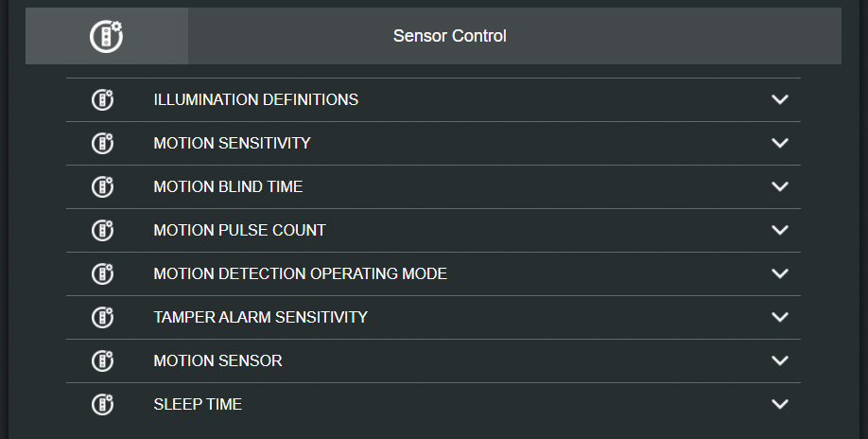Click the Sleep Time section label
Image resolution: width=868 pixels, height=439 pixels.
[198, 404]
